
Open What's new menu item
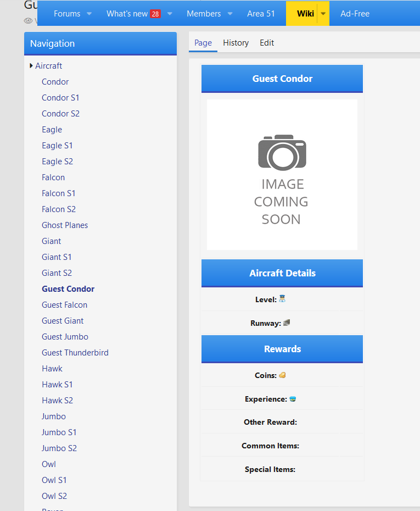tap(127, 14)
